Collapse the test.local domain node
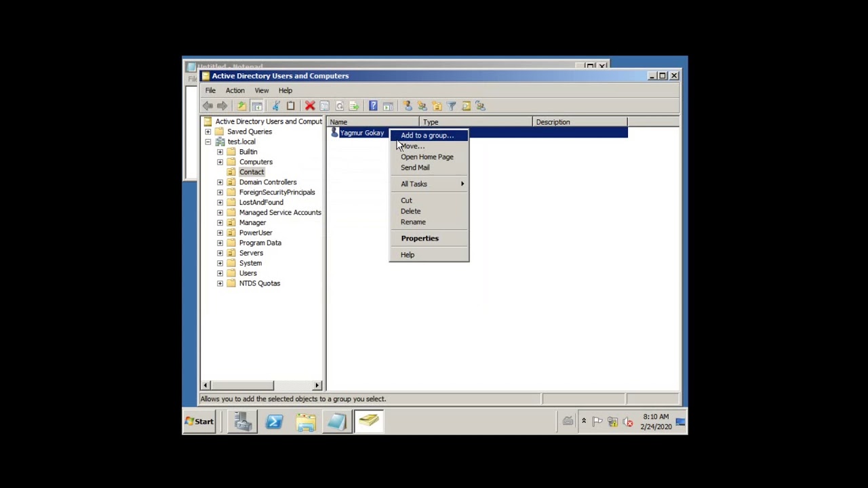 [x=208, y=142]
